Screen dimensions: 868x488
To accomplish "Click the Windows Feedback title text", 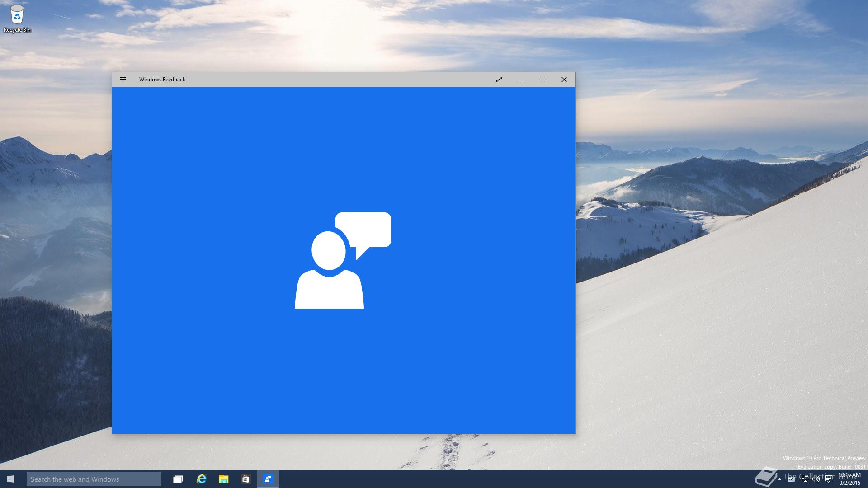I will pos(162,80).
